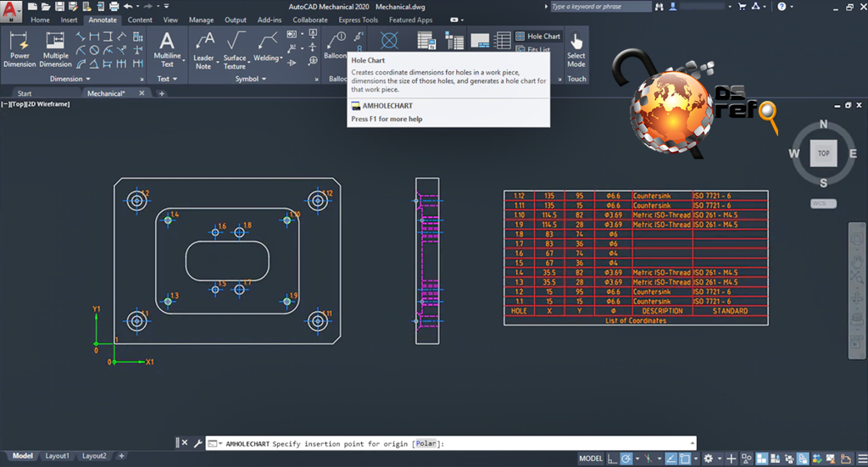Viewport: 868px width, 467px height.
Task: Click the Open file folder icon
Action: [46, 7]
